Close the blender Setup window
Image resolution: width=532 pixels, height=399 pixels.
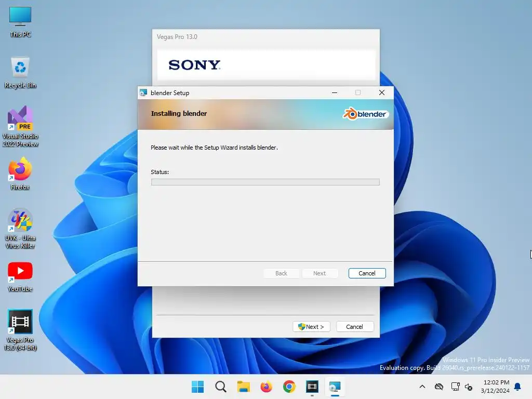click(382, 92)
